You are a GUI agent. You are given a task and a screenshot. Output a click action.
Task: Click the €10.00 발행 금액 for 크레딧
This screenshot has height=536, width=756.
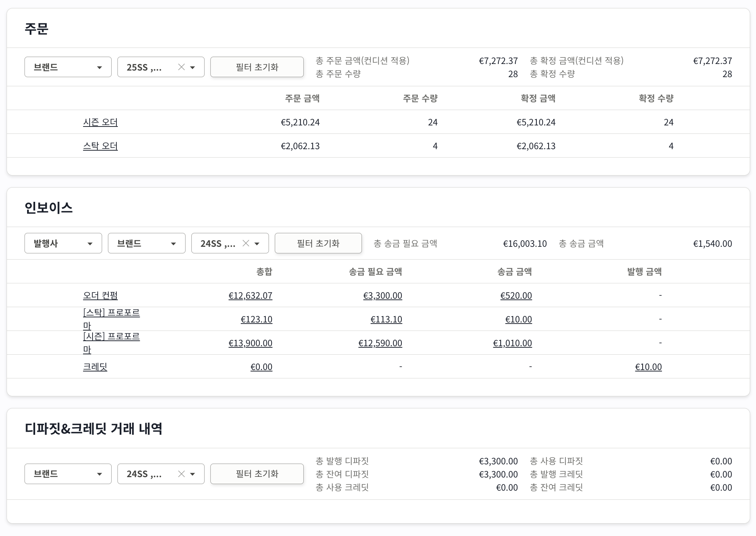(648, 367)
